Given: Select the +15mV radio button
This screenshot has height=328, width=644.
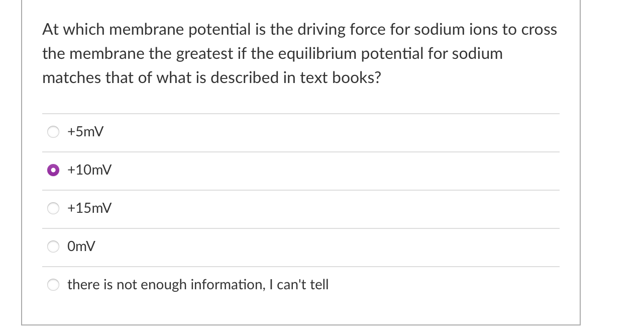Looking at the screenshot, I should 53,208.
